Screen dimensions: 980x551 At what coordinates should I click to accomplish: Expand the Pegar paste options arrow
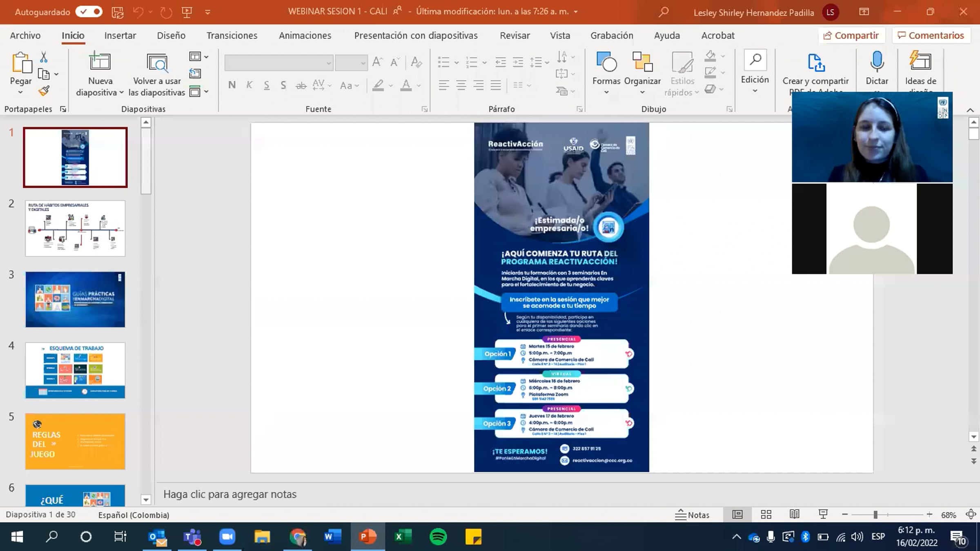pyautogui.click(x=20, y=93)
